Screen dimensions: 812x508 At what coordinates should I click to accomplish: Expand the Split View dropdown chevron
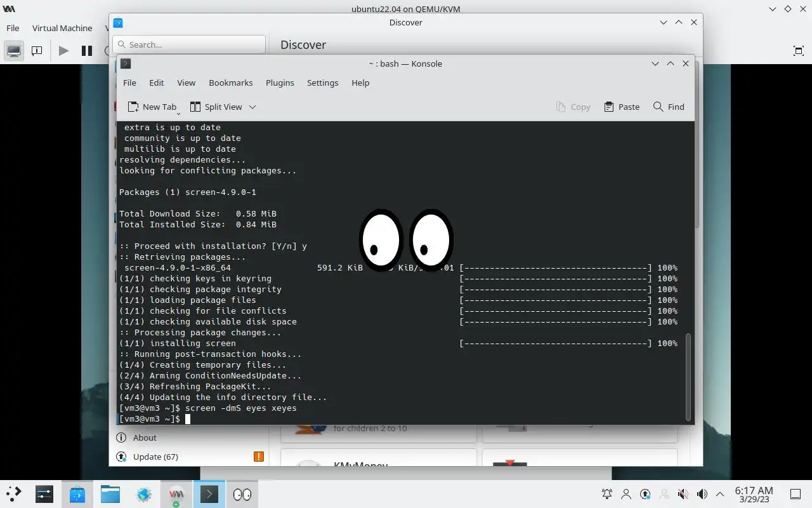252,107
